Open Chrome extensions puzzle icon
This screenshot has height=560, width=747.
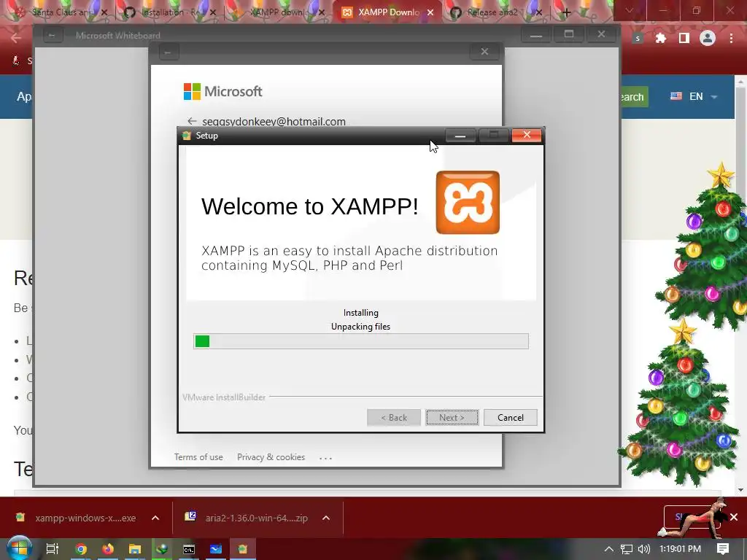pyautogui.click(x=660, y=38)
